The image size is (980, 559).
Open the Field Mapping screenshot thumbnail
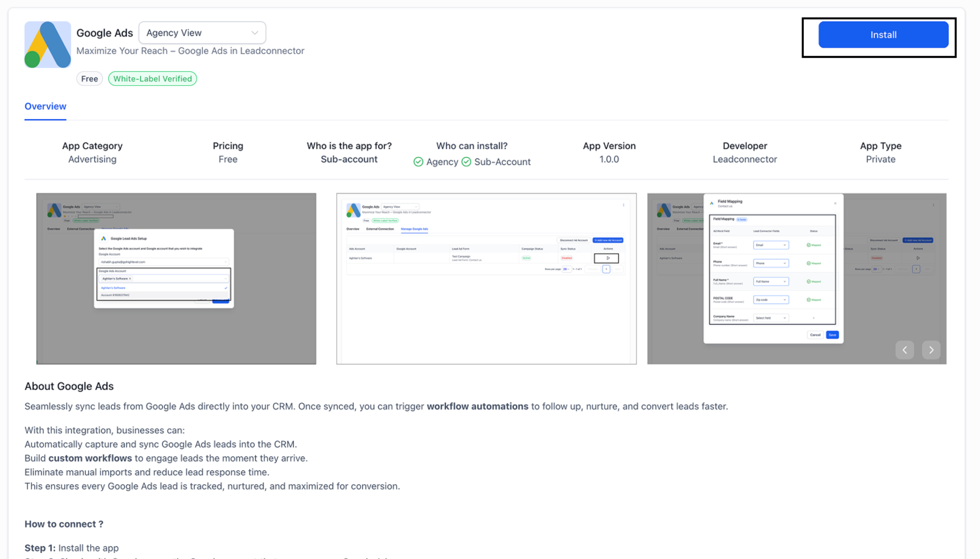[x=796, y=278]
